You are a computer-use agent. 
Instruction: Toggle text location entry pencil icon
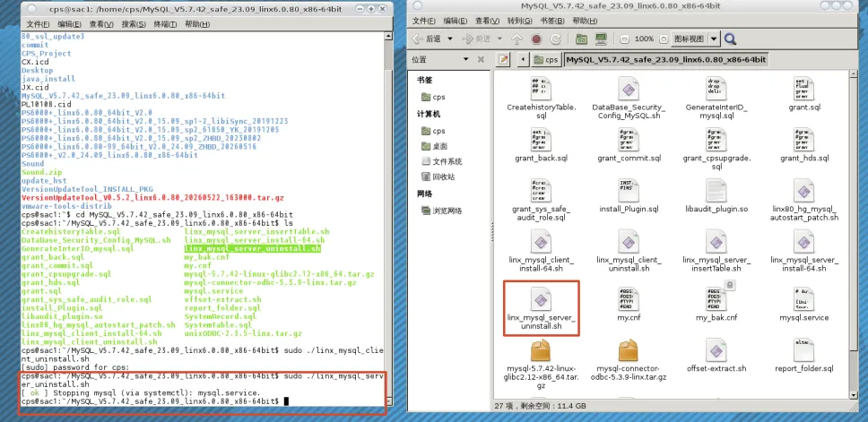503,59
